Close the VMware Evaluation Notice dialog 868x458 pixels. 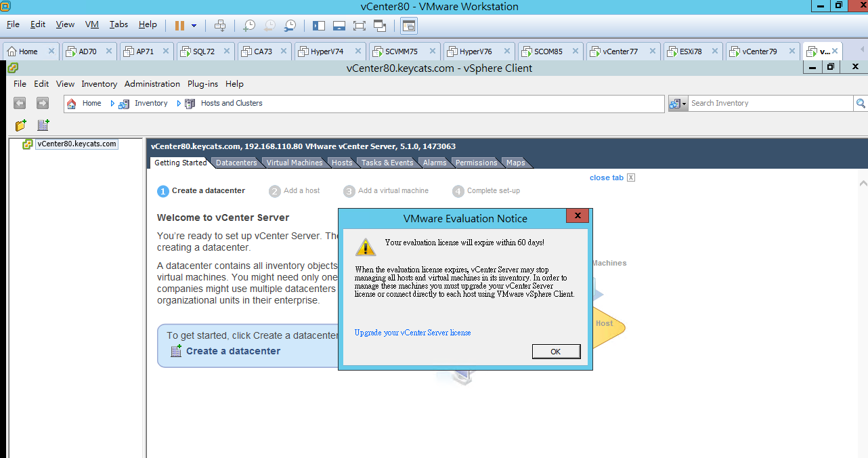point(578,215)
